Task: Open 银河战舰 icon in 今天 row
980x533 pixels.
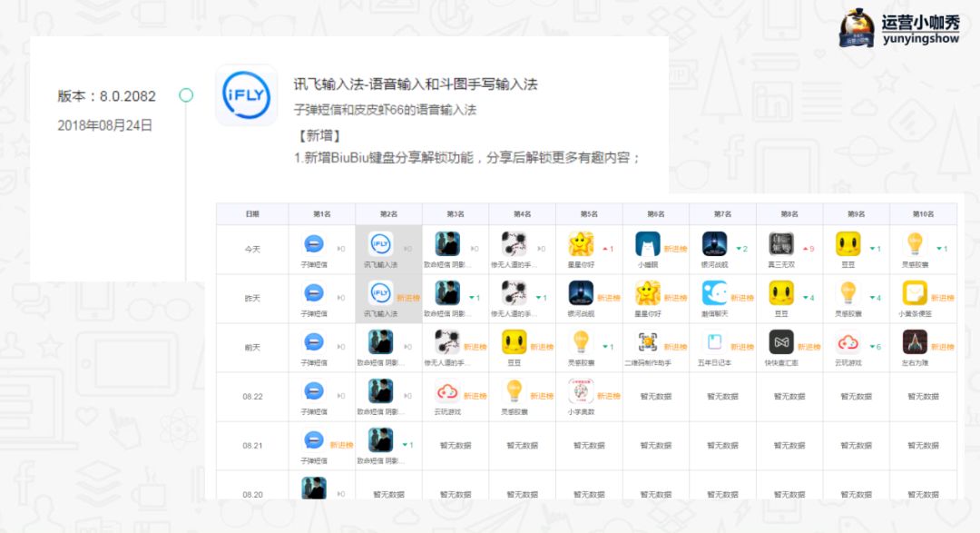Action: click(714, 244)
